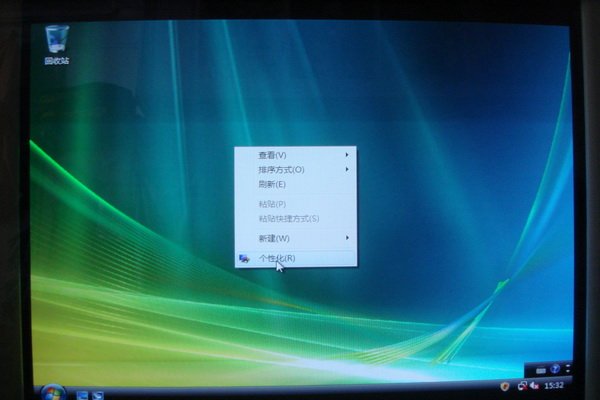Open the security shield tray icon

(505, 387)
